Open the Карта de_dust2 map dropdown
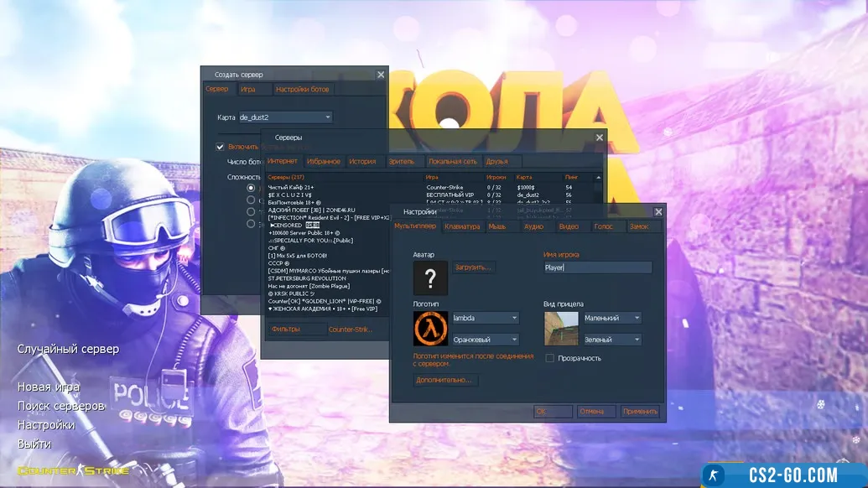 pos(285,117)
